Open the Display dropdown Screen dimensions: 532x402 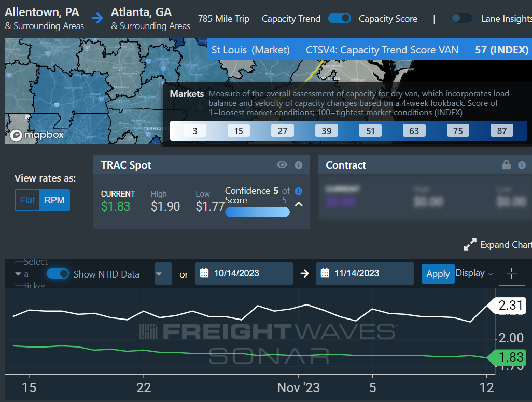click(474, 273)
